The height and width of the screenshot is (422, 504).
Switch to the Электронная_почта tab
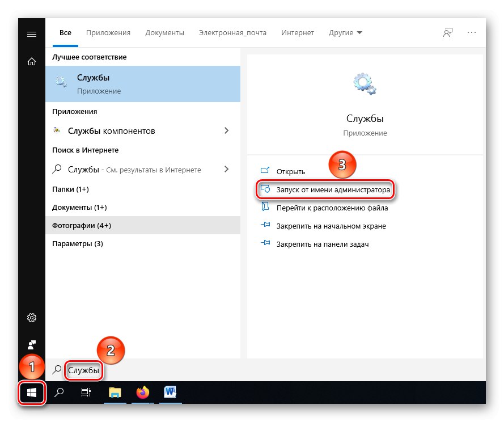[x=232, y=33]
